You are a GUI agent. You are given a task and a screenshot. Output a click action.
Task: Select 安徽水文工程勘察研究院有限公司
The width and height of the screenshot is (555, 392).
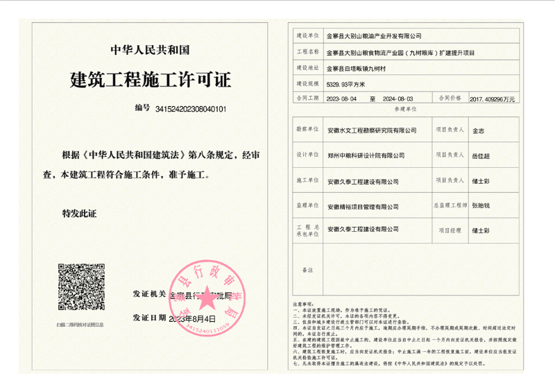click(x=372, y=130)
